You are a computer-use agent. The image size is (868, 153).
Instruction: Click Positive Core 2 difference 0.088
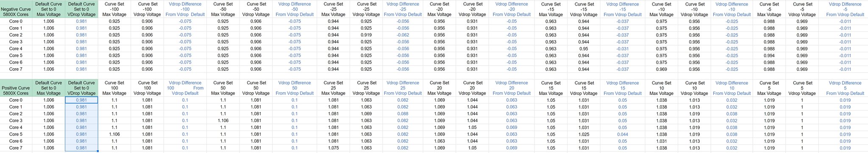pyautogui.click(x=403, y=114)
